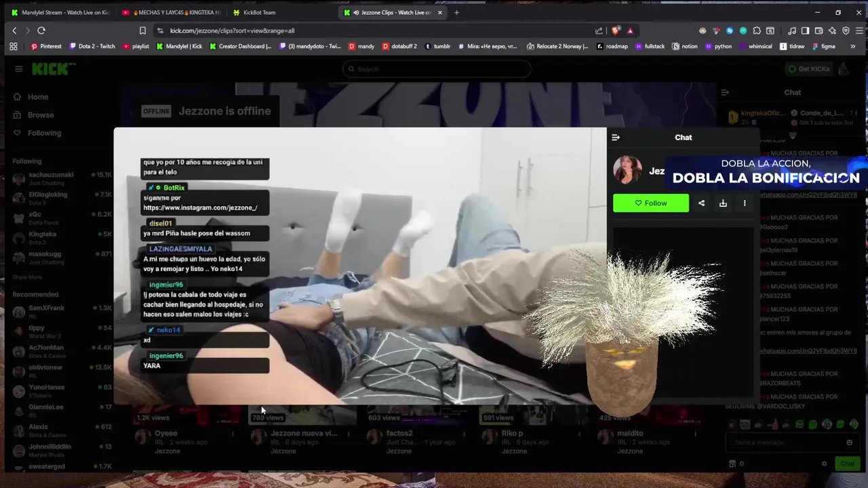
Task: Open YunoHanae recommended channel
Action: point(62,391)
